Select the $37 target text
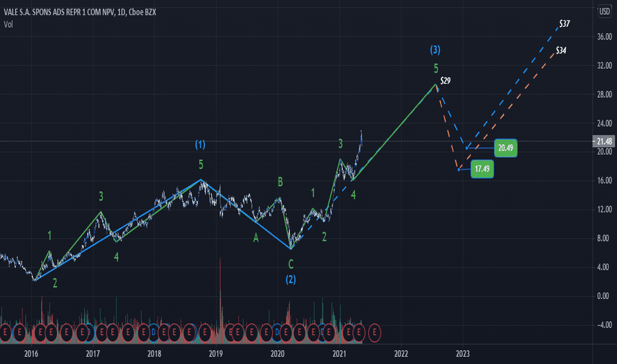This screenshot has height=364, width=617. point(565,24)
